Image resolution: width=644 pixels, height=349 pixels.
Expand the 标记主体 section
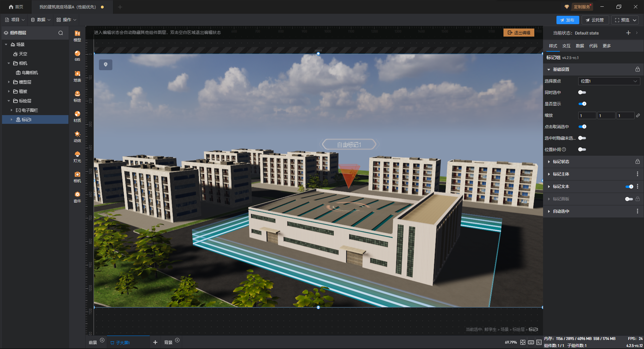549,174
